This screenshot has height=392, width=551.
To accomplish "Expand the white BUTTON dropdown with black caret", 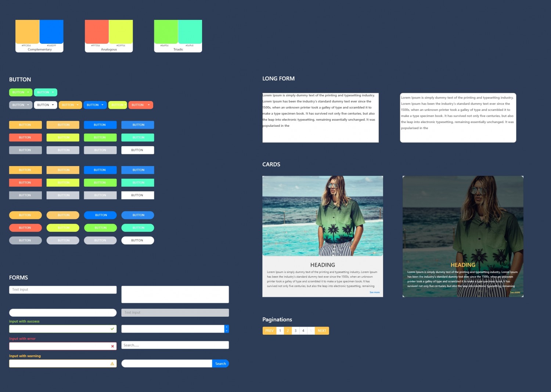I will [46, 105].
